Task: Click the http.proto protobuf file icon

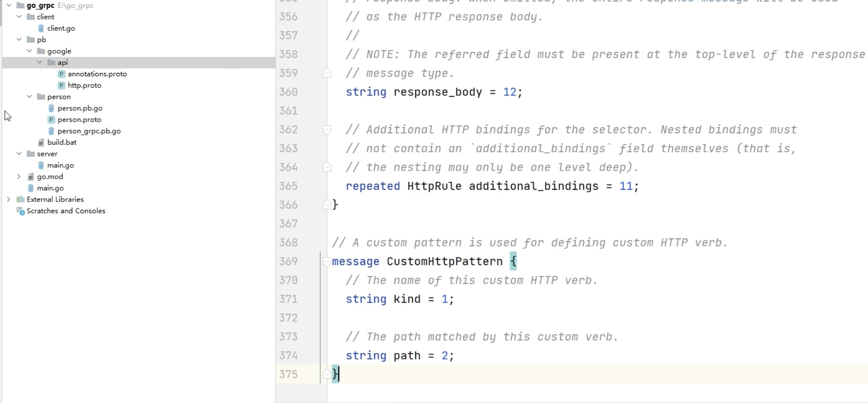Action: pyautogui.click(x=61, y=86)
